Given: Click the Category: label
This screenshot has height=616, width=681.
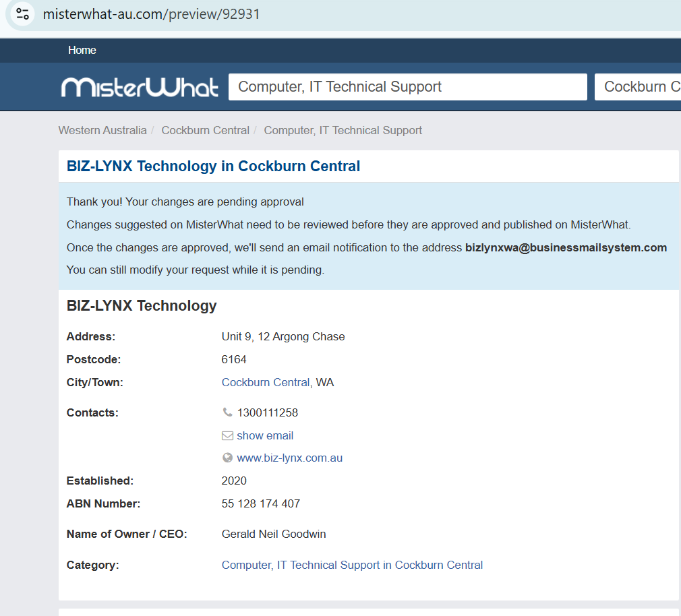Looking at the screenshot, I should pyautogui.click(x=92, y=565).
